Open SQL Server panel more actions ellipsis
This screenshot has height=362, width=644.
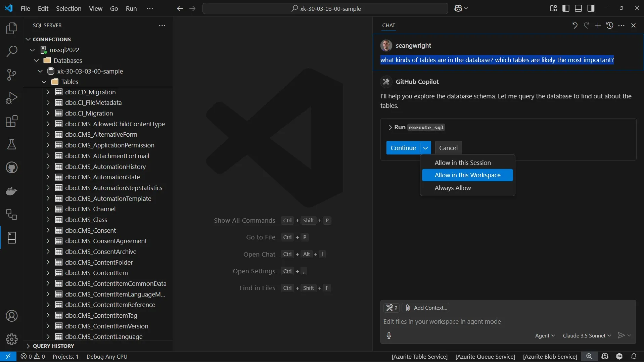tap(162, 26)
